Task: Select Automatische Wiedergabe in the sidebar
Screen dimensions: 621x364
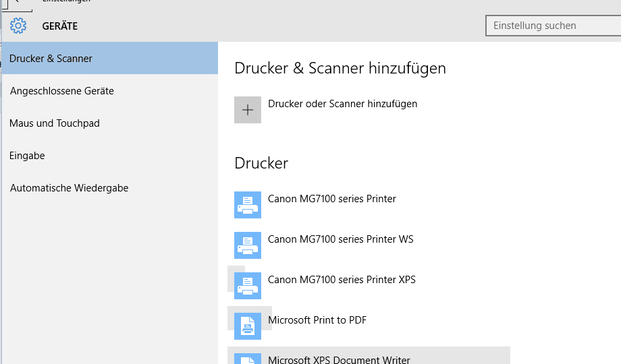Action: point(110,188)
